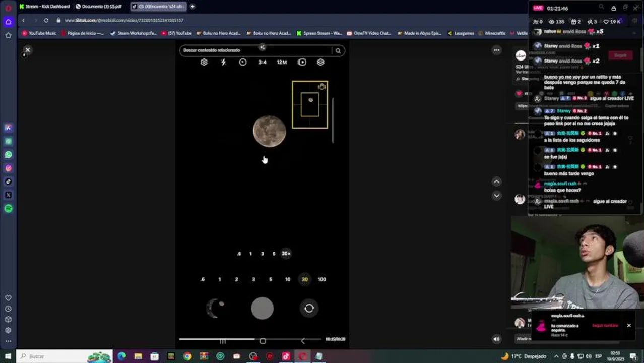Open the YouTube Music bookmark
Viewport: 644px width, 363px height.
[x=39, y=33]
